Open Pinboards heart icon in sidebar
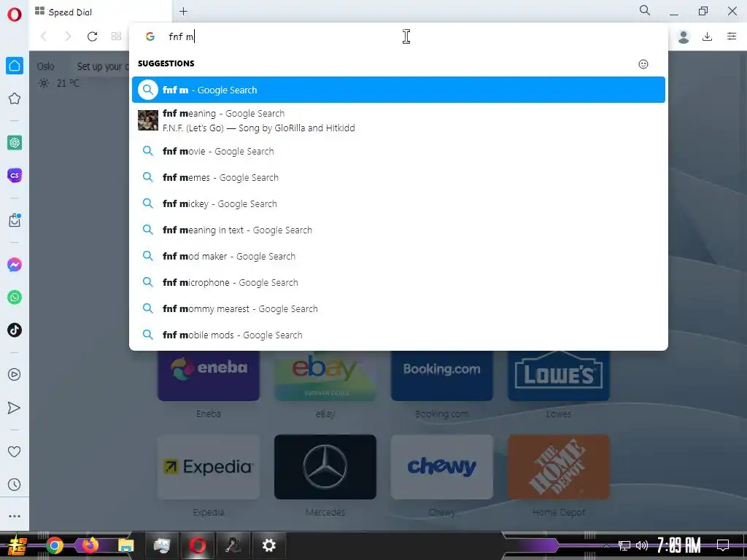This screenshot has width=747, height=560. coord(15,451)
